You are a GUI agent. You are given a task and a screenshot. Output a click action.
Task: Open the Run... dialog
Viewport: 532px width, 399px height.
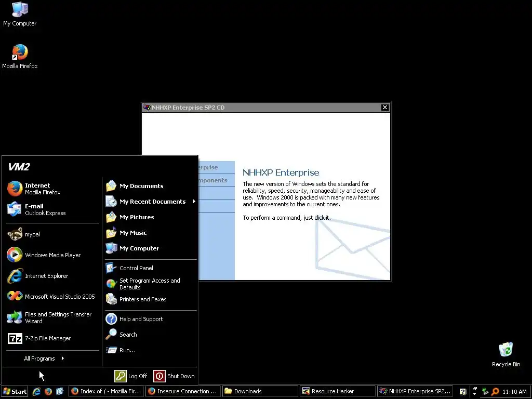point(151,350)
